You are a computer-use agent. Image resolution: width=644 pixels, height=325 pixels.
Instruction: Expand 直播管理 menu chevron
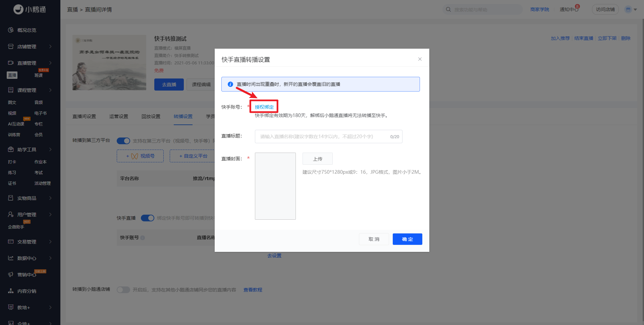pos(50,63)
